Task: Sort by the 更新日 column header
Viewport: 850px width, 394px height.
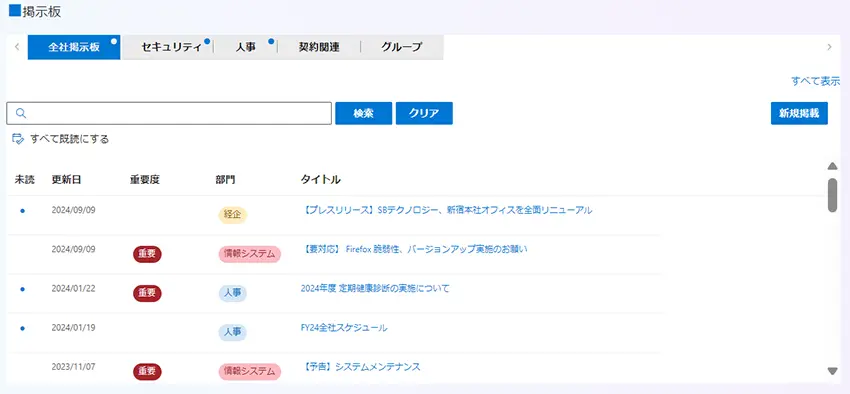Action: [x=67, y=180]
